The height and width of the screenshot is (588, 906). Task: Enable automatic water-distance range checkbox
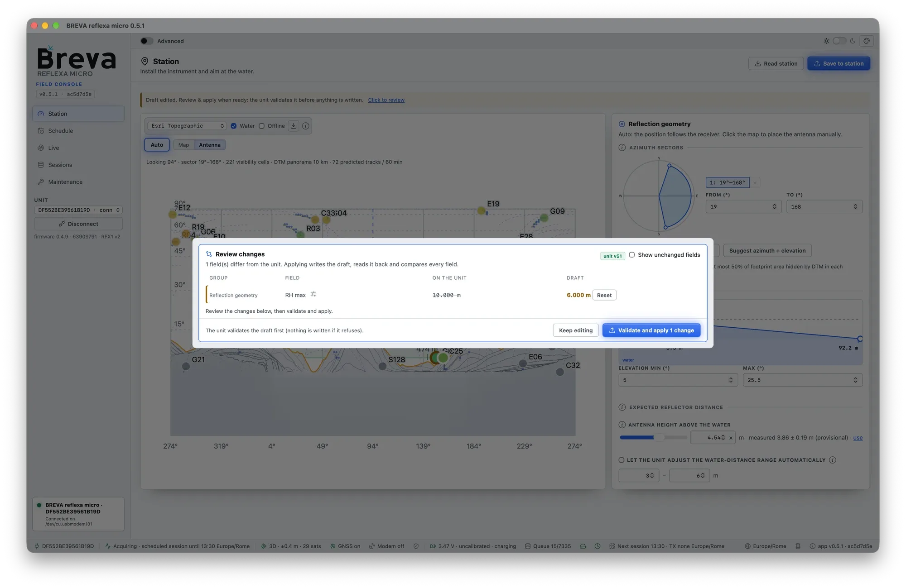point(622,460)
